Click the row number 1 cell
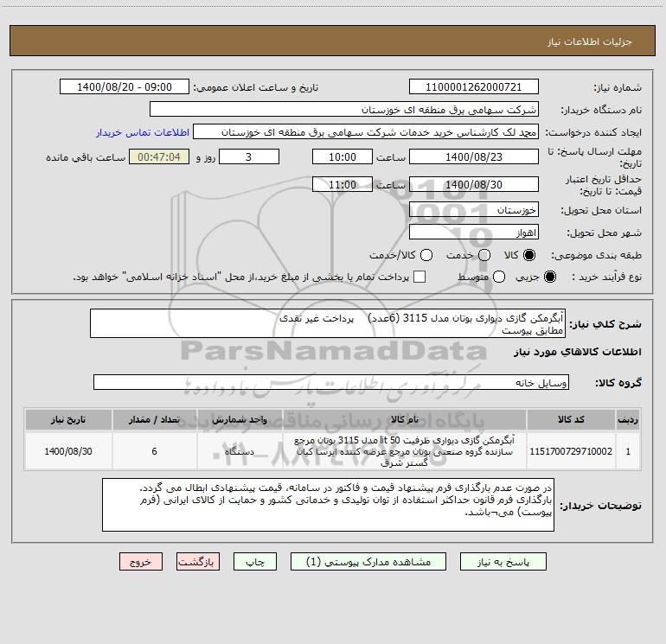Screen dimensions: 666x644 click(x=628, y=451)
